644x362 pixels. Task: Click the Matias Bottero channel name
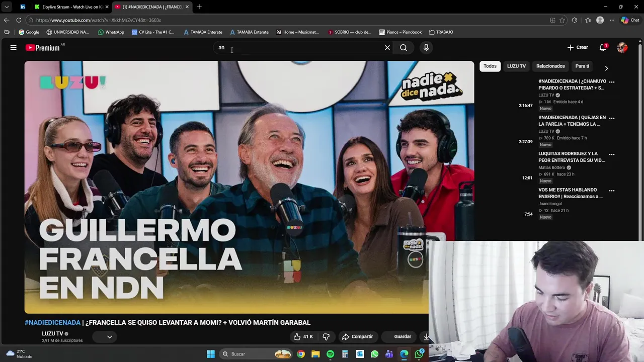click(x=552, y=167)
